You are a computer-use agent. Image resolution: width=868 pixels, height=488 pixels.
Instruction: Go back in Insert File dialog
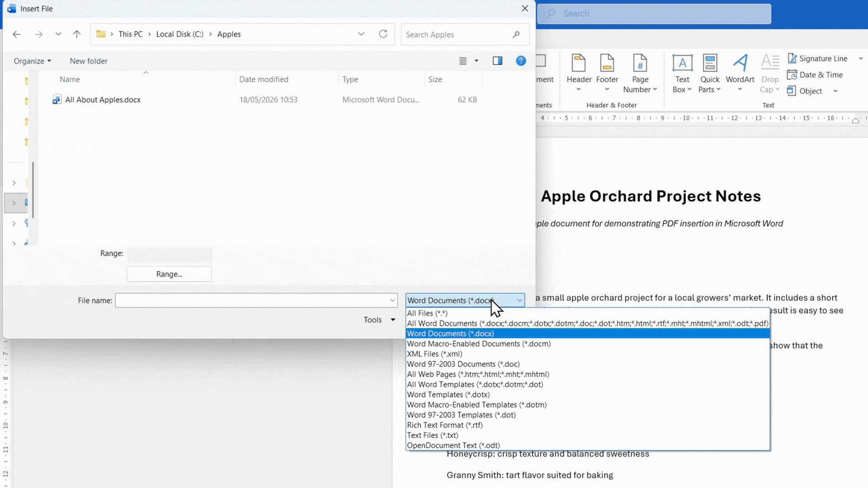(x=17, y=34)
